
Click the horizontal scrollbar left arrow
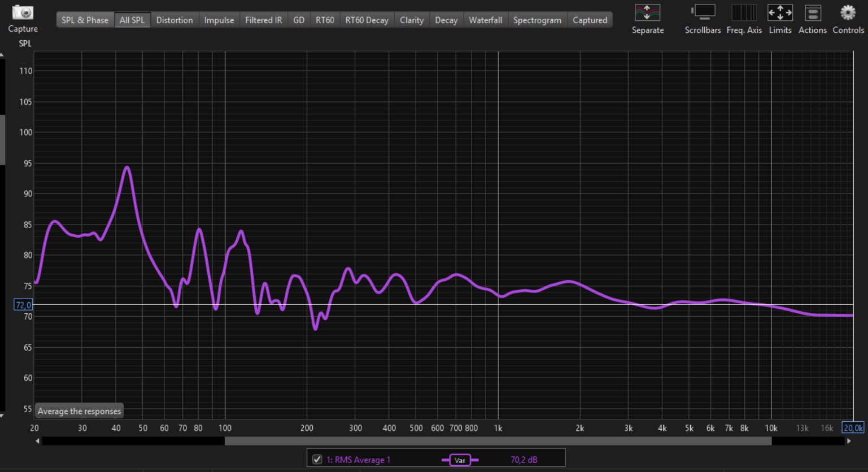[38, 441]
